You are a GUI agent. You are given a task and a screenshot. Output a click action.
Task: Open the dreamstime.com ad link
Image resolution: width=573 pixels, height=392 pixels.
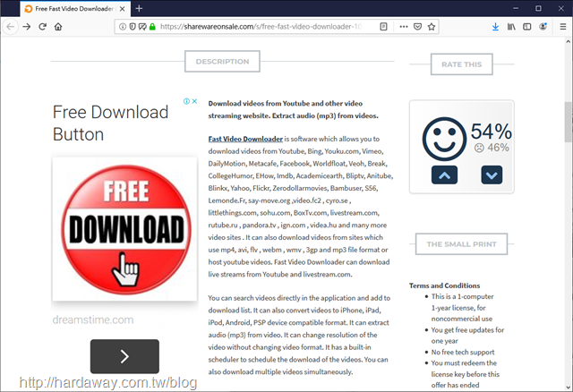pos(93,320)
